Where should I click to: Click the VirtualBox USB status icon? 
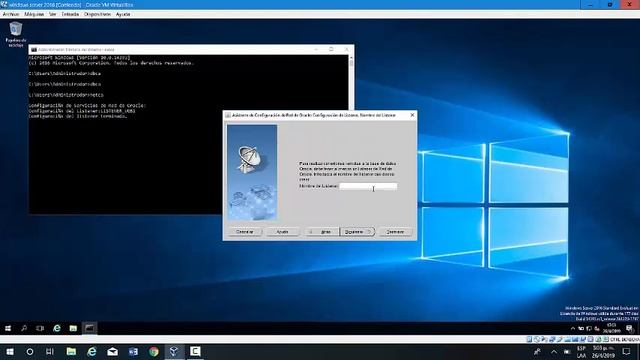click(560, 339)
